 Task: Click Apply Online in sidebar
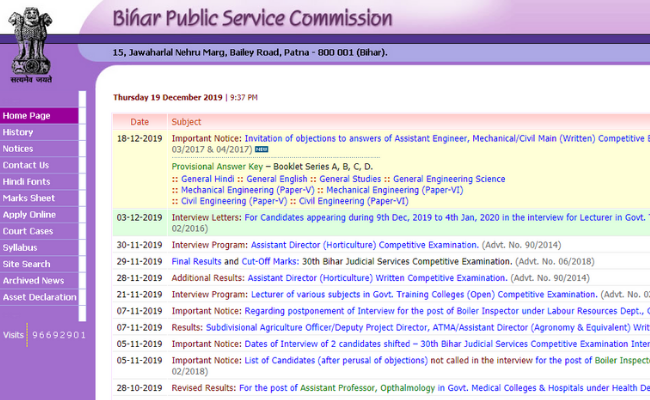(x=29, y=214)
